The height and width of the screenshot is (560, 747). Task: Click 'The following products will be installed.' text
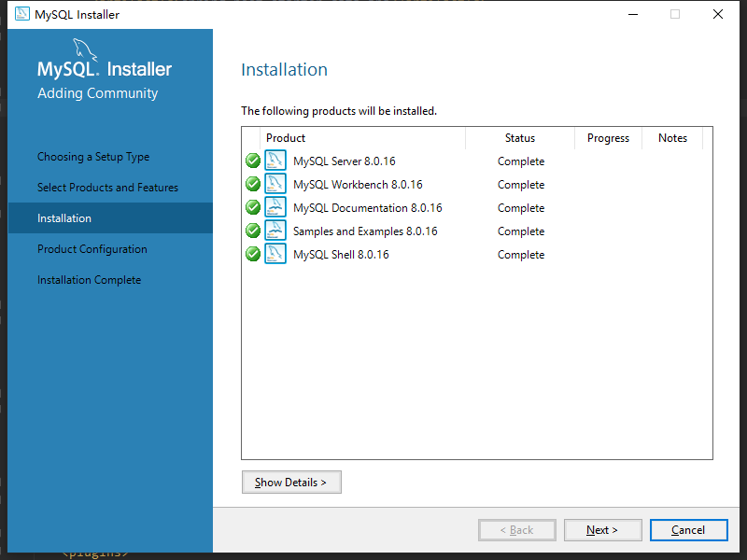pos(339,111)
